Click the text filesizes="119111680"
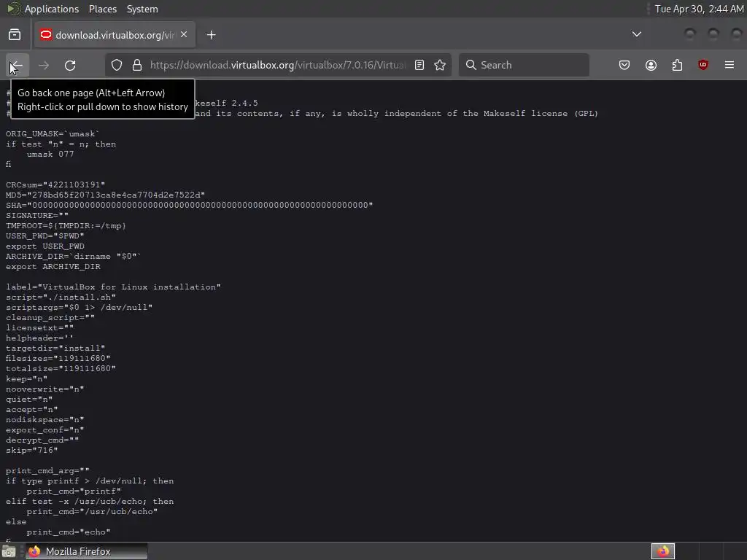Viewport: 747px width, 560px height. (58, 359)
